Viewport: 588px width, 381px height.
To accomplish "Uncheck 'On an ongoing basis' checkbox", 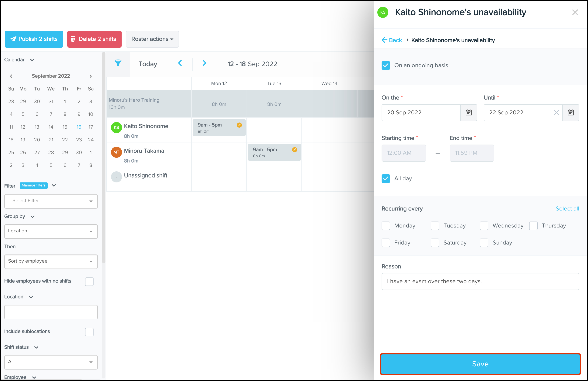I will pos(386,65).
